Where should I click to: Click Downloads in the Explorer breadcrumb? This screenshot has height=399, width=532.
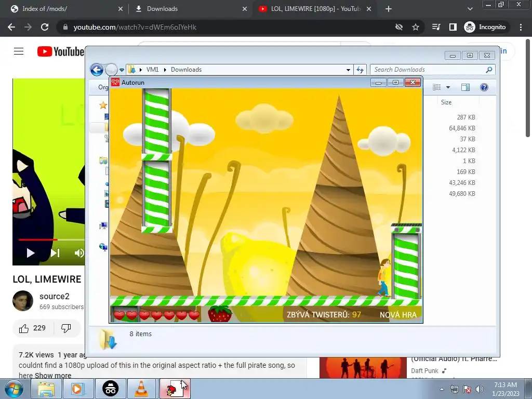click(x=187, y=70)
